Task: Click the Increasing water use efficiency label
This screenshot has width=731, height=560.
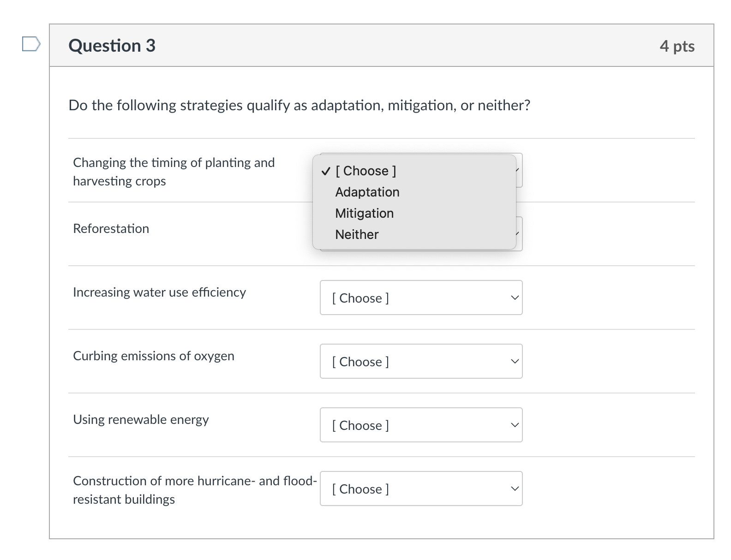Action: 159,292
